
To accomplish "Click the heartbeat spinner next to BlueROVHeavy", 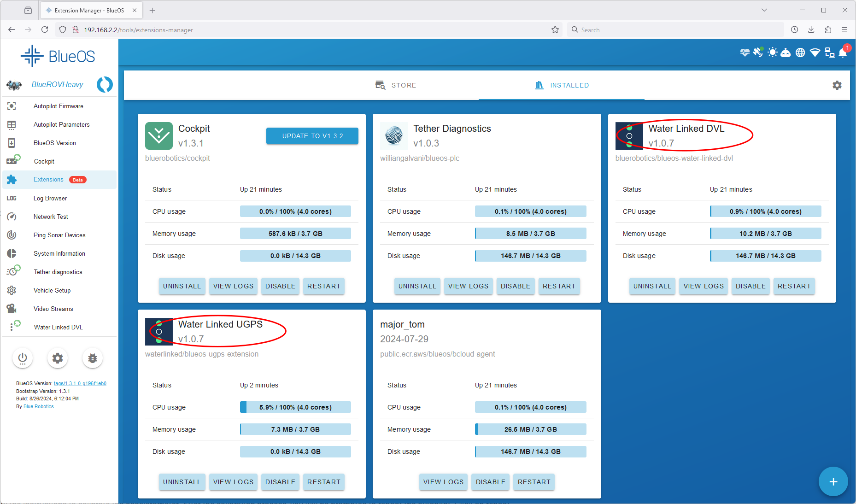I will (x=105, y=85).
